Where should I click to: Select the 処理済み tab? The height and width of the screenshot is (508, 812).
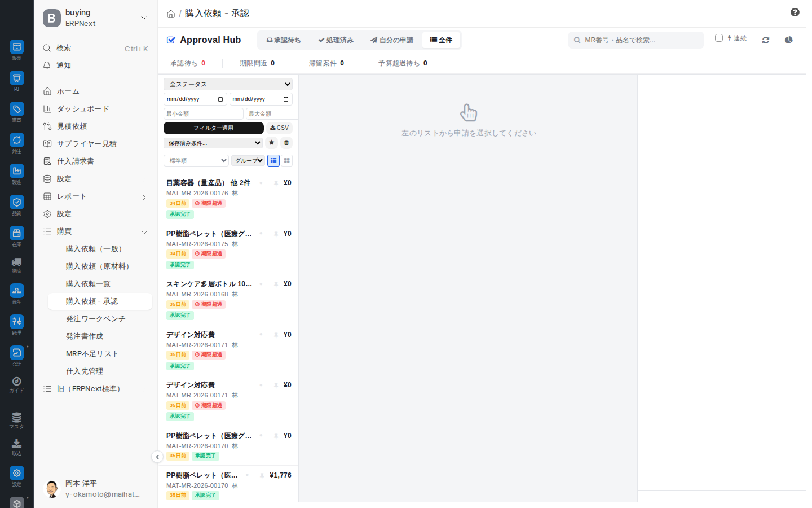click(336, 40)
